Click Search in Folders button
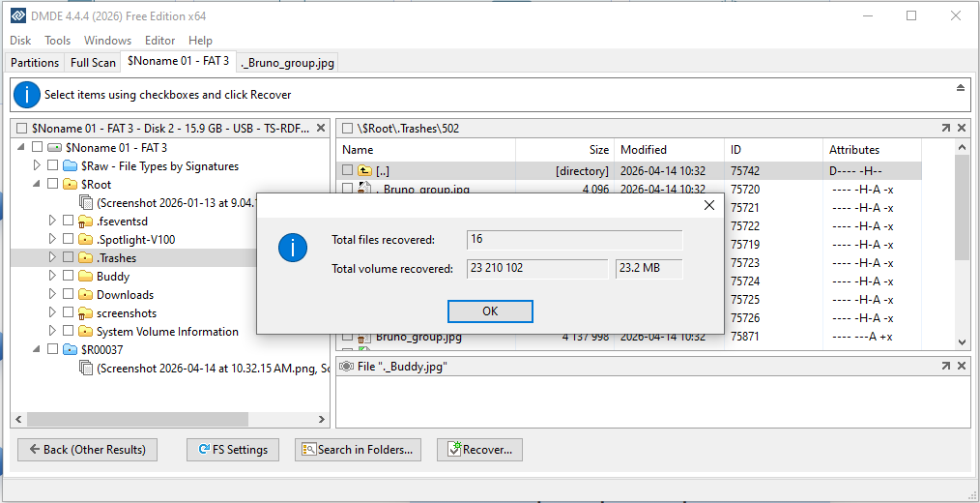This screenshot has width=980, height=503. 359,449
